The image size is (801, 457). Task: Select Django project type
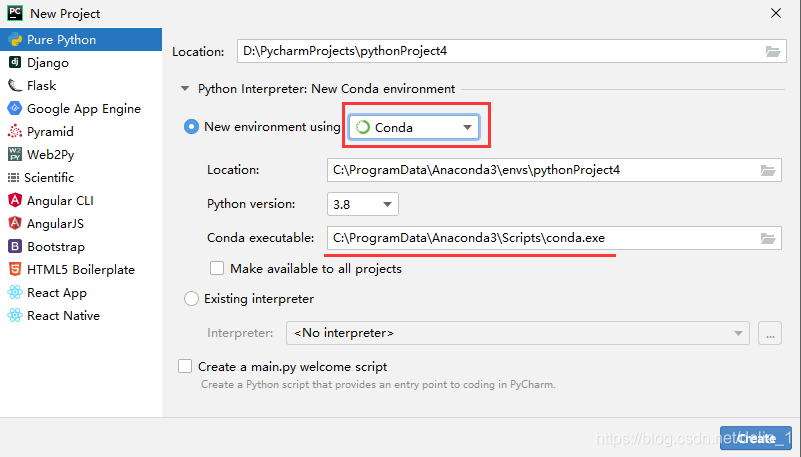[81, 63]
